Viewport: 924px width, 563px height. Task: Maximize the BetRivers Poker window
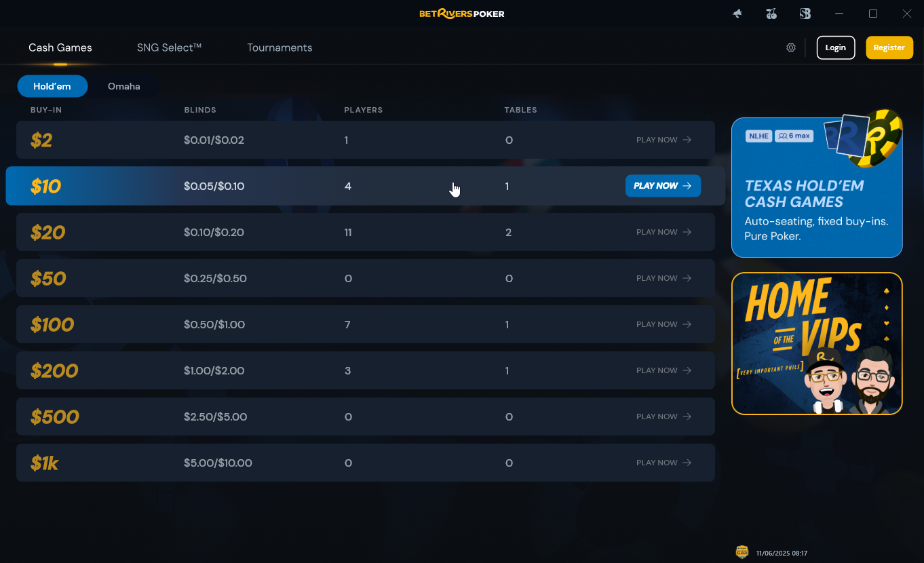point(873,14)
